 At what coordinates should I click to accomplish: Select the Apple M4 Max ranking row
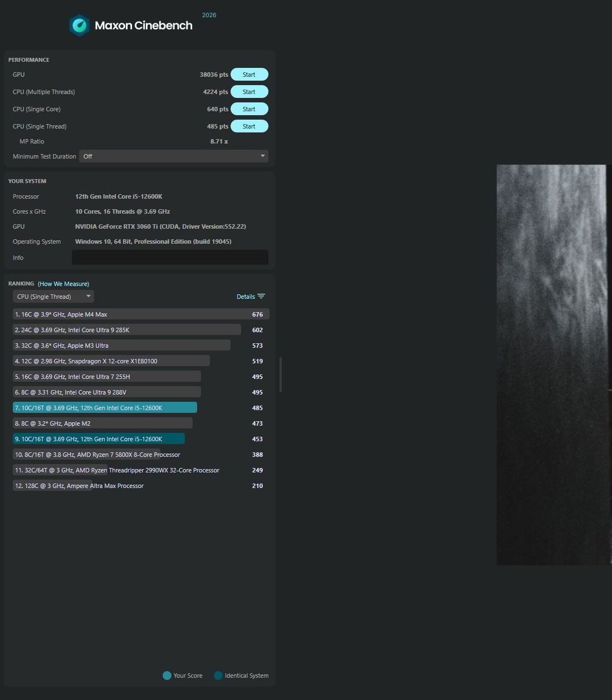pos(141,314)
